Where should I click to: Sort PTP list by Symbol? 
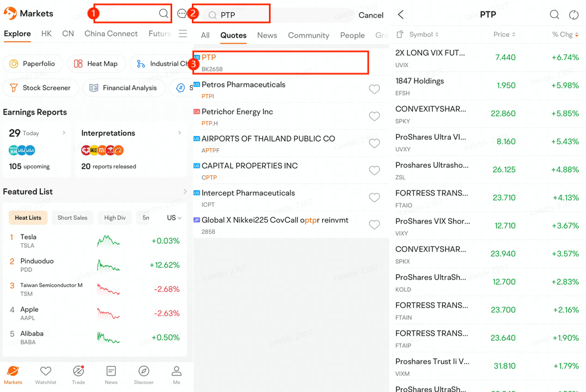point(424,34)
